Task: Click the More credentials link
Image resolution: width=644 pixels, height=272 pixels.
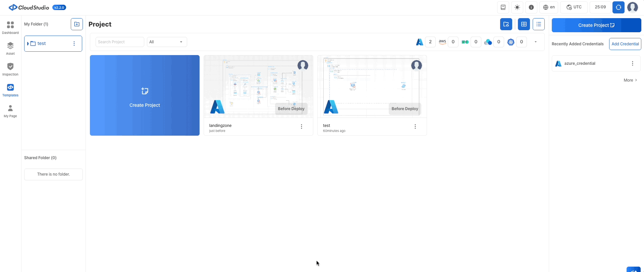Action: click(x=630, y=80)
